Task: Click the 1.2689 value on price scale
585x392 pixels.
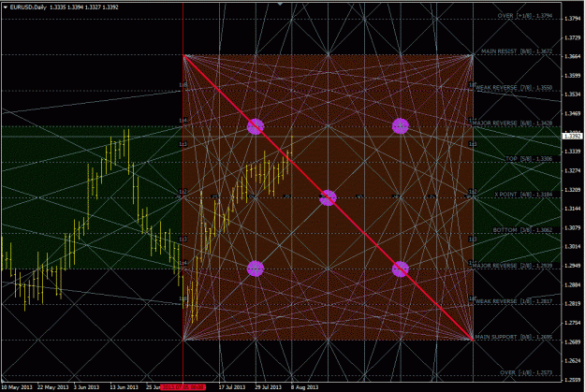Action: tap(573, 341)
